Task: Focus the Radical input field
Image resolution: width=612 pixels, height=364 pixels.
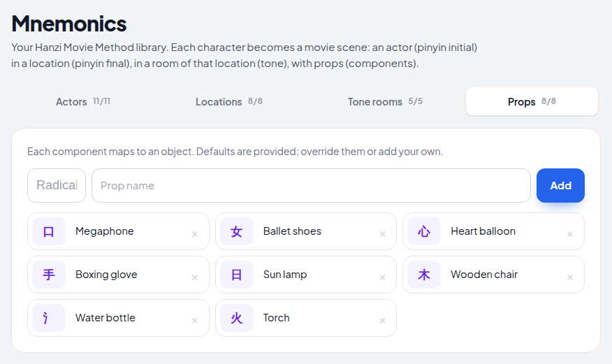Action: [x=57, y=185]
